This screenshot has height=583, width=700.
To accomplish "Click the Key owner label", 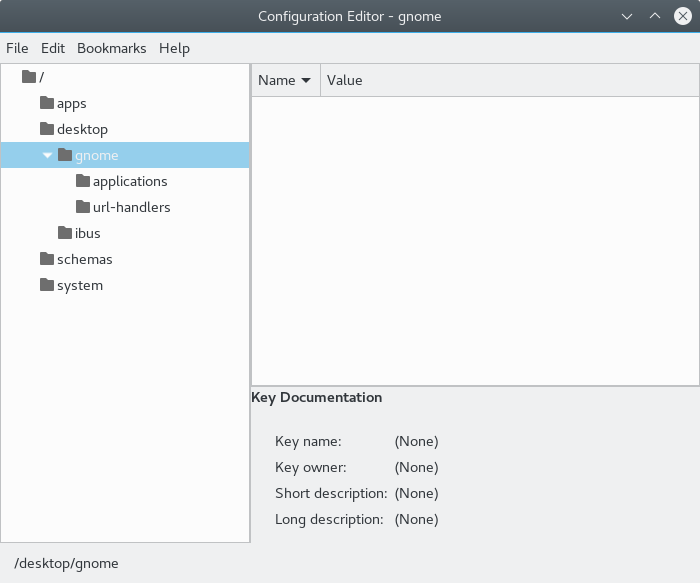I will click(310, 467).
